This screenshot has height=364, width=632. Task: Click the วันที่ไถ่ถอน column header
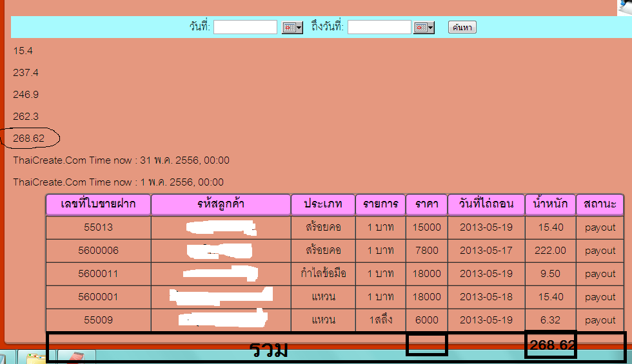[486, 204]
